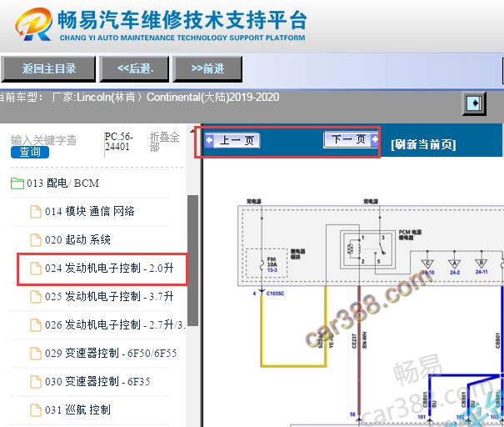Focus the keyword search input field
The width and height of the screenshot is (504, 427).
pos(43,140)
